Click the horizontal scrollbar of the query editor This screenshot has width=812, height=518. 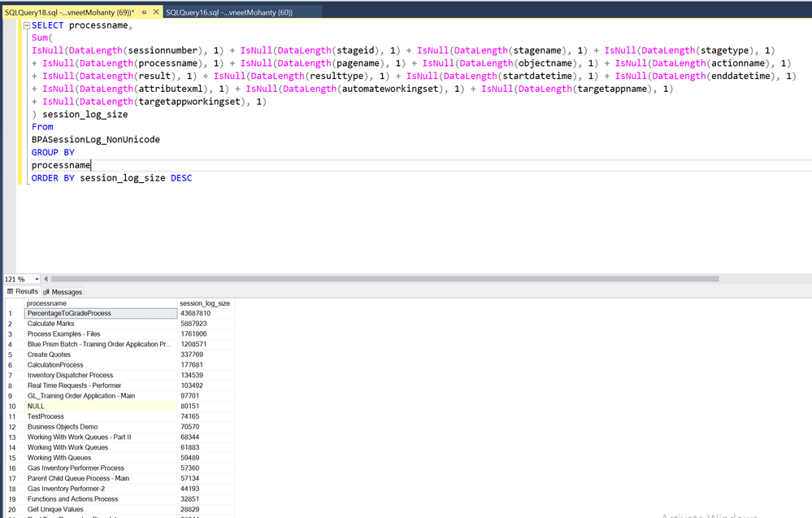384,279
